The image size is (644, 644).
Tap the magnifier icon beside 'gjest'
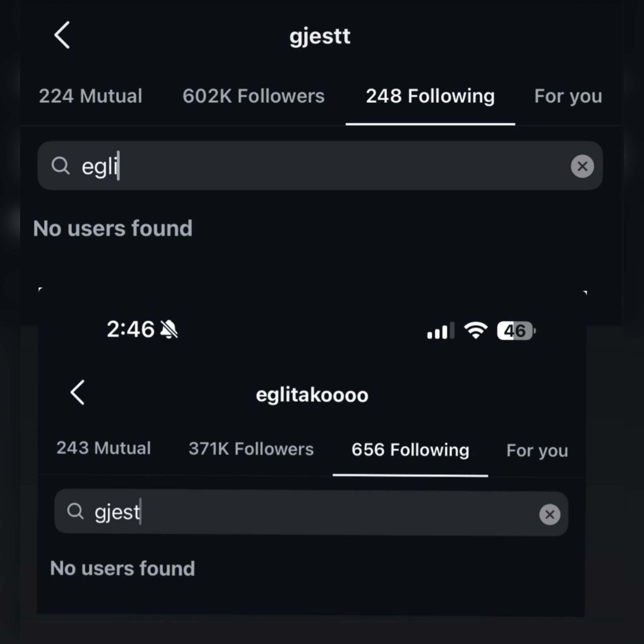(75, 511)
